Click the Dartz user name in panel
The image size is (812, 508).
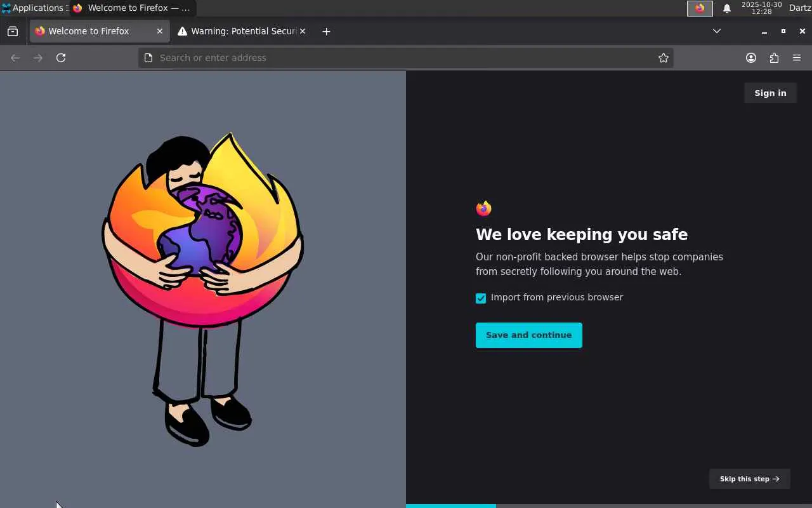tap(799, 8)
